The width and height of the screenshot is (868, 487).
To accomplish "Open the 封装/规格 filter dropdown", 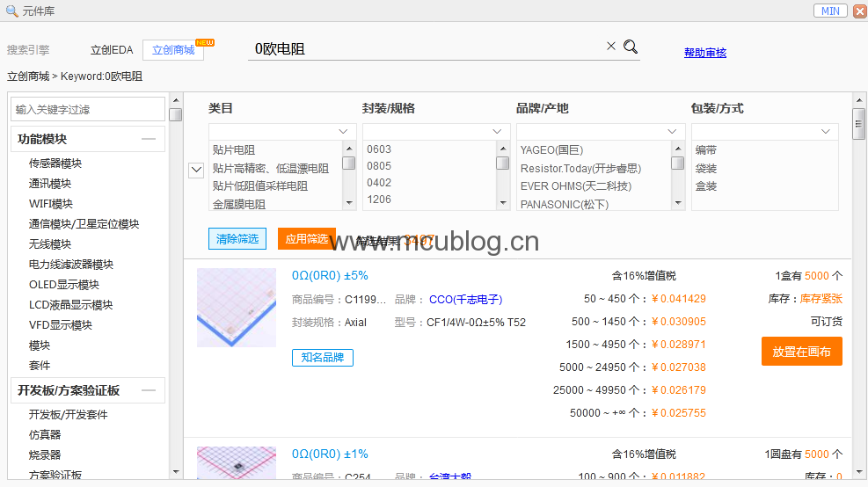I will pyautogui.click(x=435, y=131).
